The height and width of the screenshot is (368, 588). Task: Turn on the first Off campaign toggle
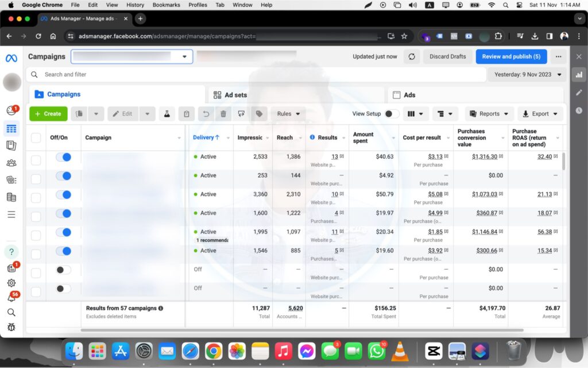tap(63, 270)
